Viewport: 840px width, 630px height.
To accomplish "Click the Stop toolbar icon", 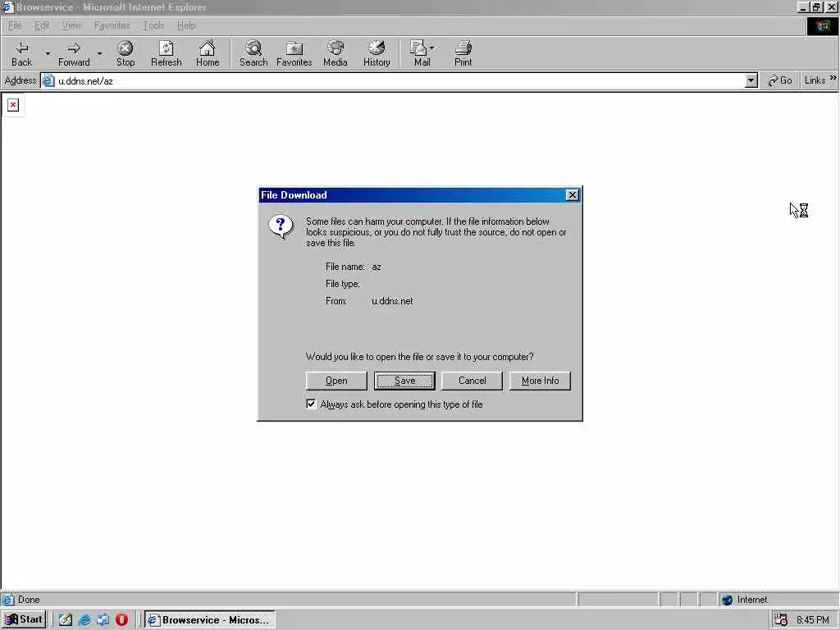I will coord(126,53).
